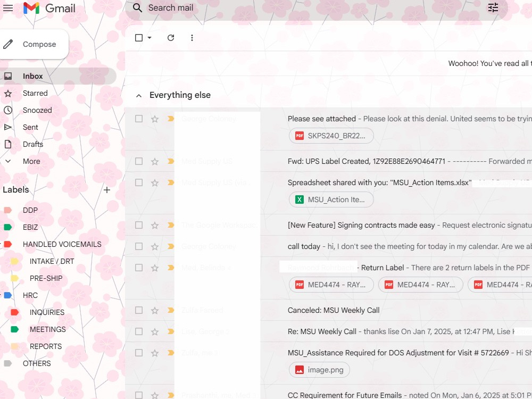Open the More options three-dot menu
This screenshot has width=532, height=399.
coord(192,38)
